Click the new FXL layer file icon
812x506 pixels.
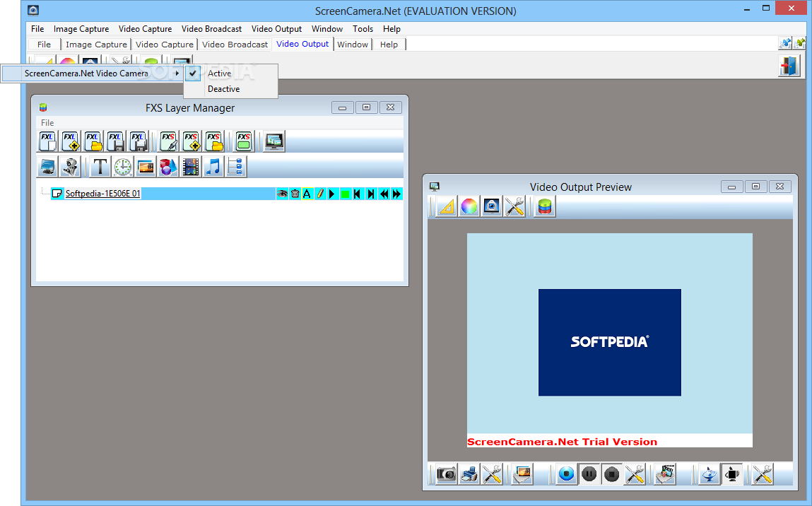tap(47, 141)
